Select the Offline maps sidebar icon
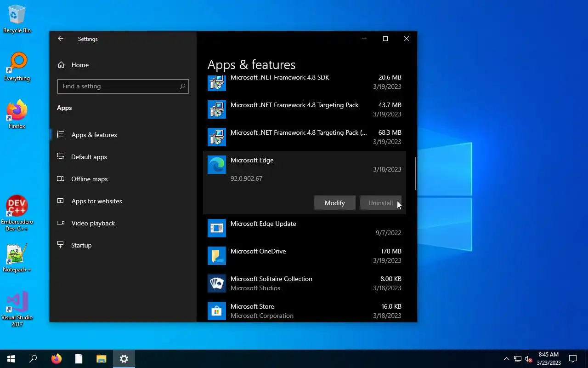588x368 pixels. pyautogui.click(x=60, y=179)
